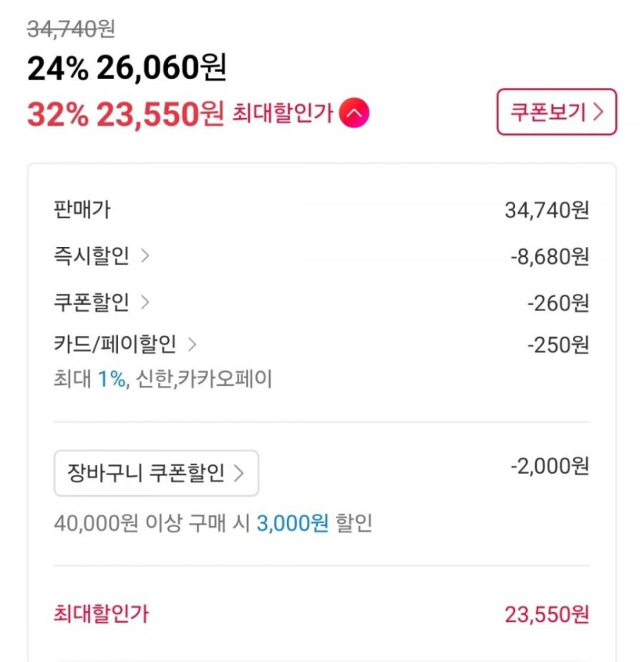The image size is (644, 662).
Task: Click the blue 1% card discount text
Action: coord(111,380)
